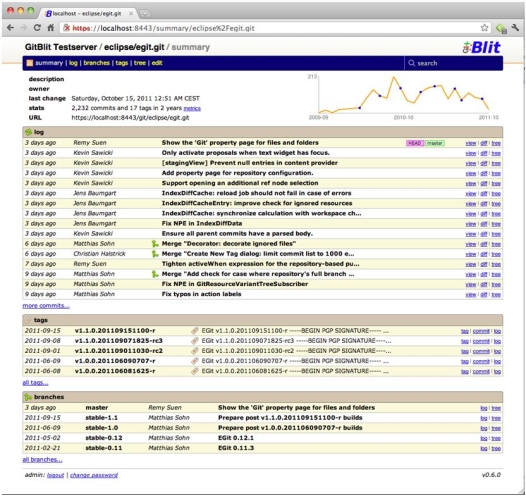This screenshot has height=496, width=526.
Task: Focus the repository search field
Action: 454,63
